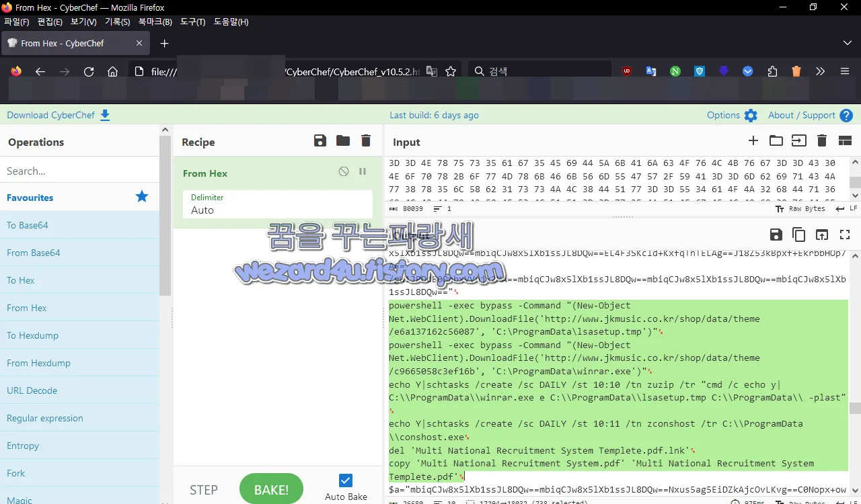Open a file as input
Screen dimensions: 861x504
[798, 140]
